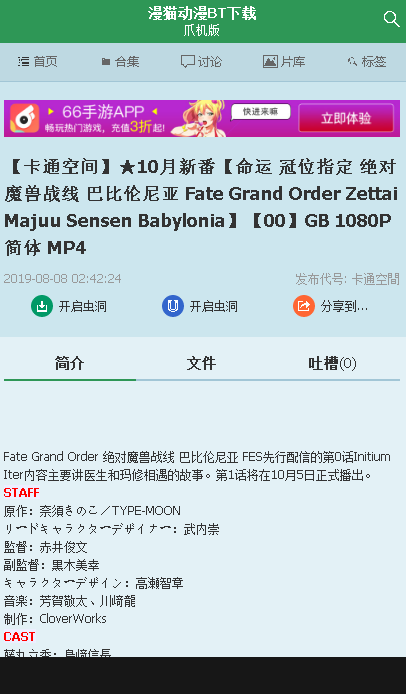
Task: Click the 66手游 app logo in banner
Action: pos(25,118)
